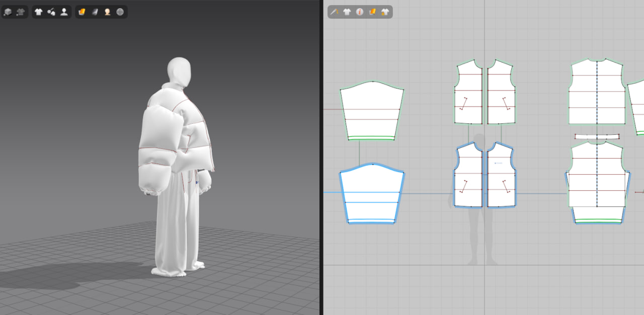Click the white shirt icon in 2D toolbar

click(x=347, y=12)
